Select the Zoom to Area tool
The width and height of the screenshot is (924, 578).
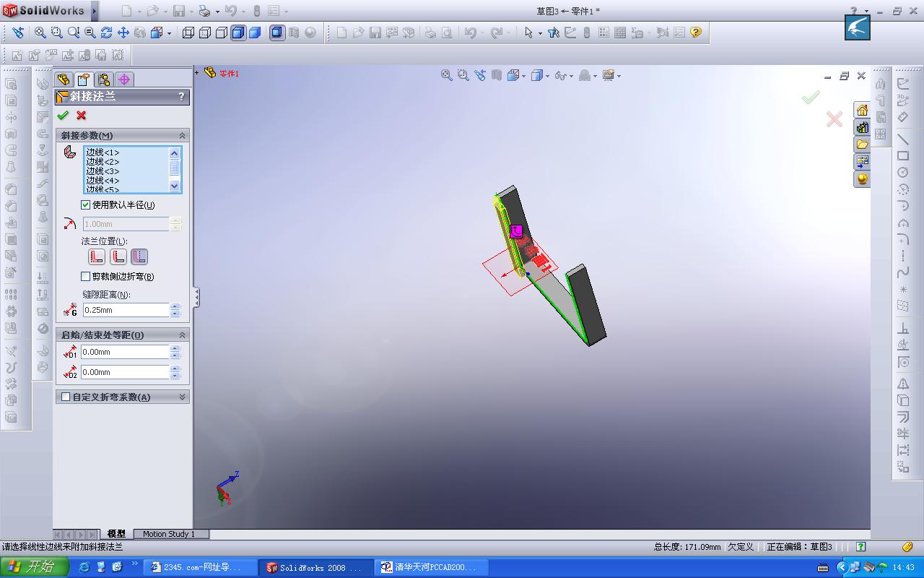56,33
